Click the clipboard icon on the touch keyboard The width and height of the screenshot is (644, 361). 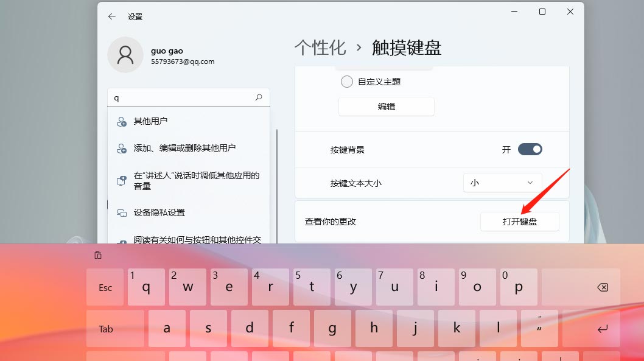(98, 255)
